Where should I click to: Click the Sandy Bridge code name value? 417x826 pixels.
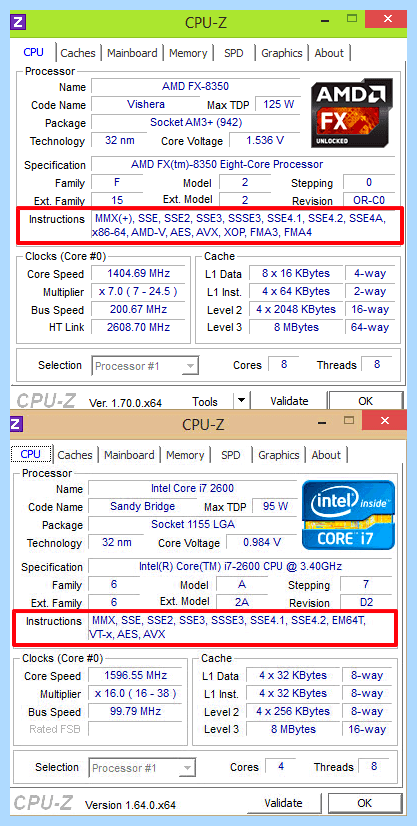pos(143,506)
